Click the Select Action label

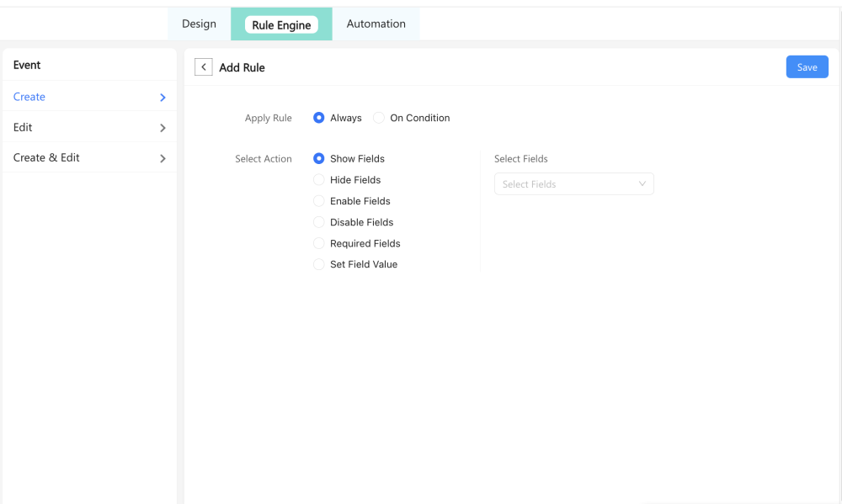coord(263,159)
